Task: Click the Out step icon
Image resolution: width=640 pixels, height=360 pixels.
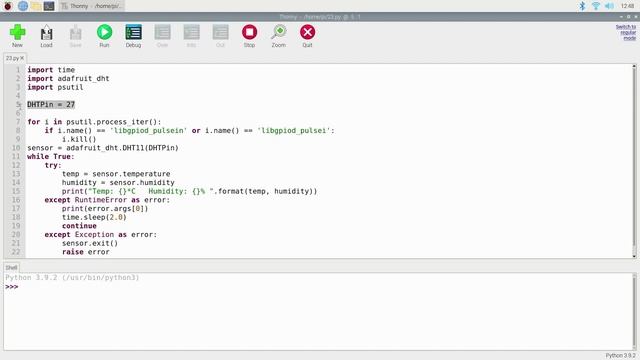Action: click(x=220, y=36)
